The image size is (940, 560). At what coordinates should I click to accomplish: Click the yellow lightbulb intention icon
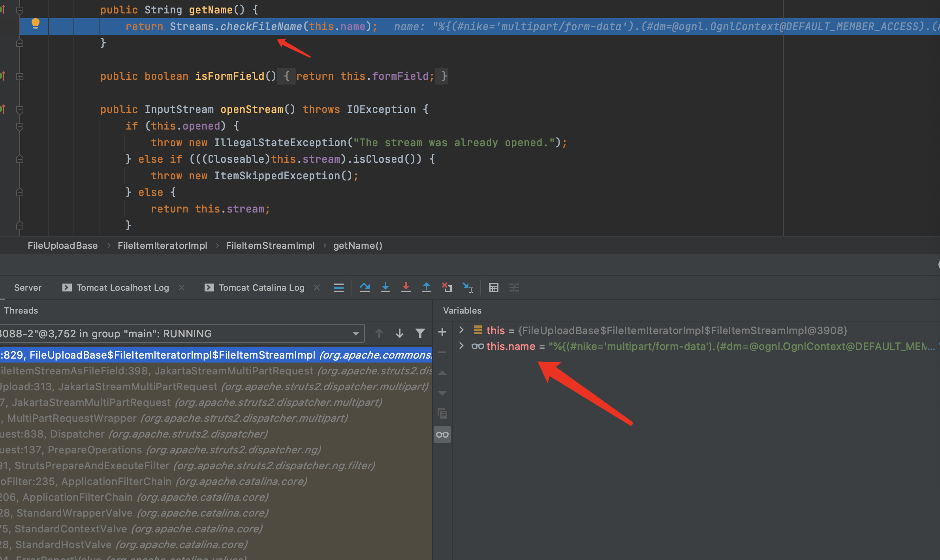36,24
